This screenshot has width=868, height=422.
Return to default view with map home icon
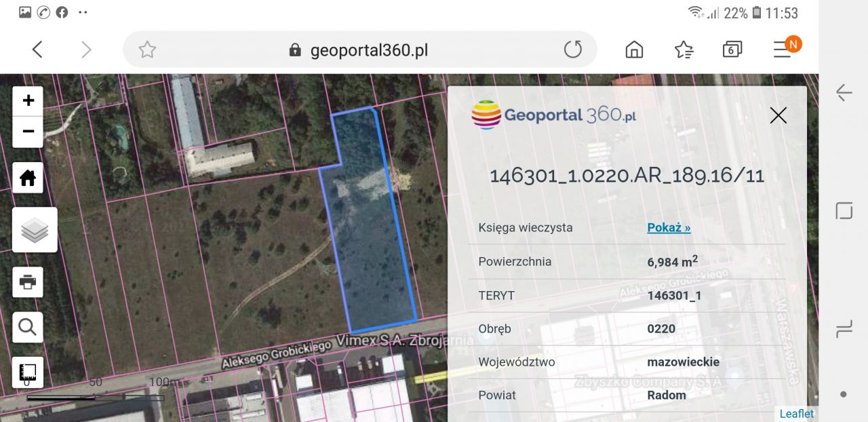pyautogui.click(x=27, y=177)
